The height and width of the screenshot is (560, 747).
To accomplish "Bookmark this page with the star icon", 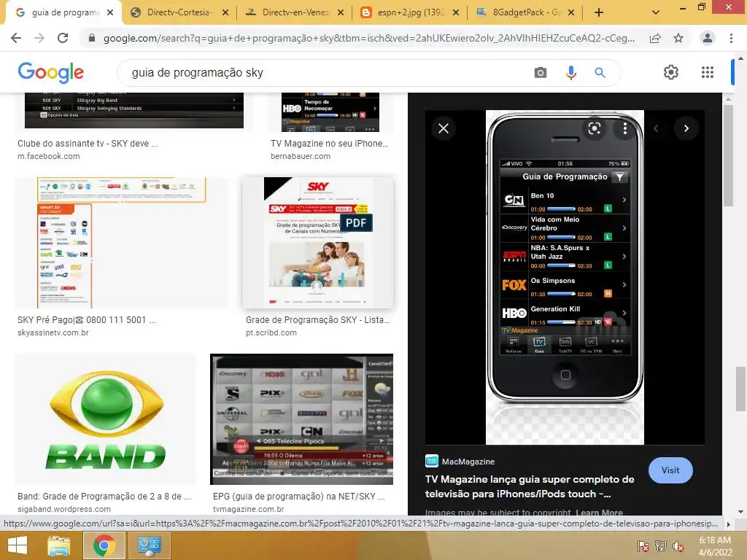I will click(x=678, y=38).
